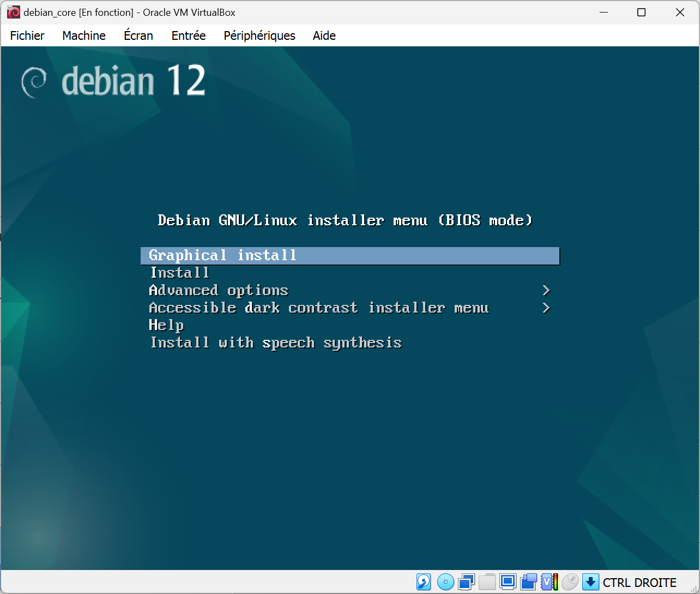Click the mouse integration status icon
700x594 pixels.
(x=570, y=582)
